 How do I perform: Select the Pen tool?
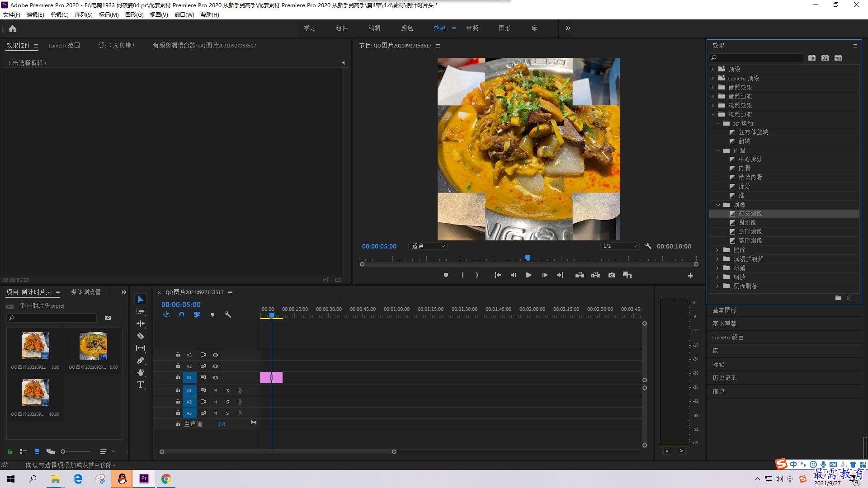(x=141, y=360)
